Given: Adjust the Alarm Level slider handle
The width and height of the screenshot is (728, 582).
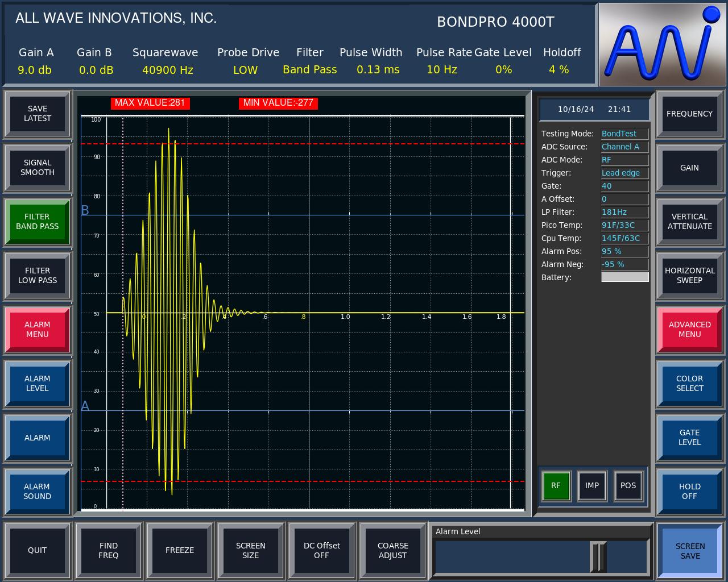Looking at the screenshot, I should [x=598, y=557].
